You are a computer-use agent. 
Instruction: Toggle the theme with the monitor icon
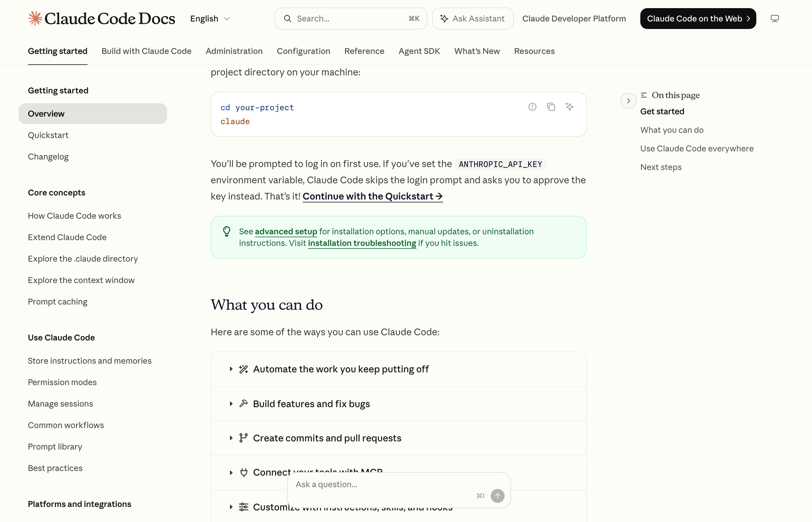[x=774, y=19]
